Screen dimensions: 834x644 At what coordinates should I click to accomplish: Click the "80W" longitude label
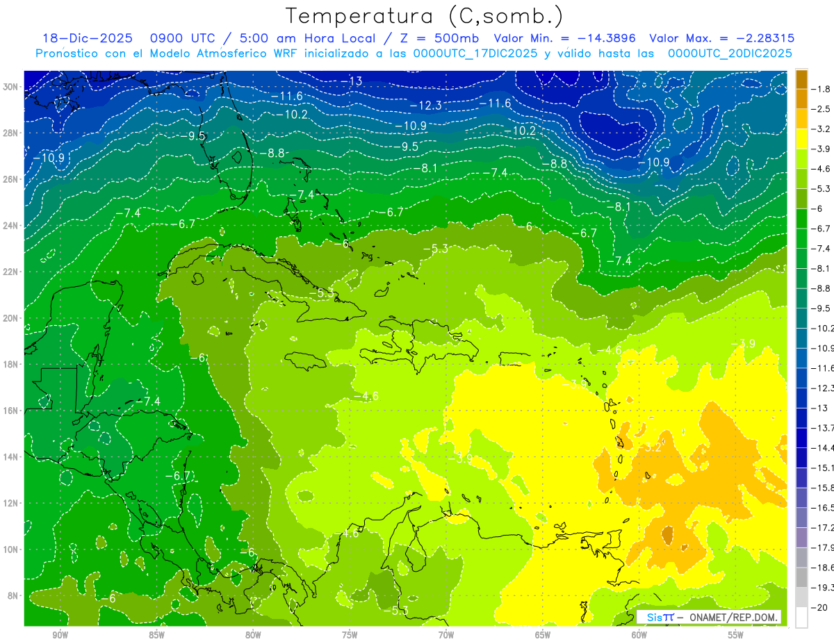point(253,634)
